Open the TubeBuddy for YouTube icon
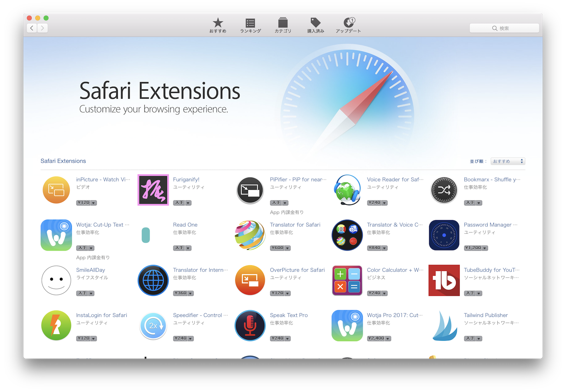 tap(444, 281)
